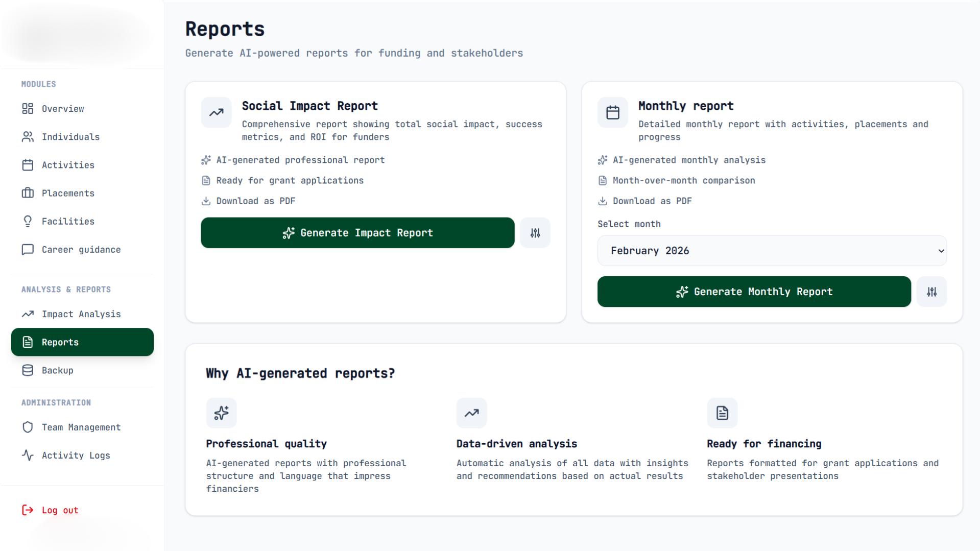Click the Activity Logs pulse icon

pyautogui.click(x=28, y=455)
